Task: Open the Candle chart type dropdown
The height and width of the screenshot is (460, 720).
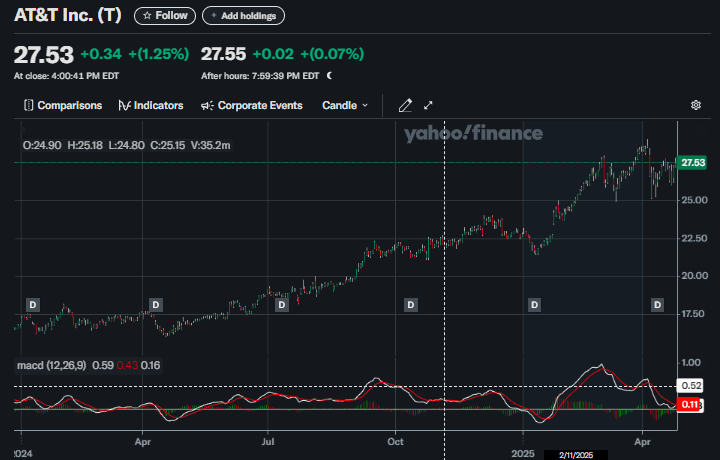Action: 345,105
